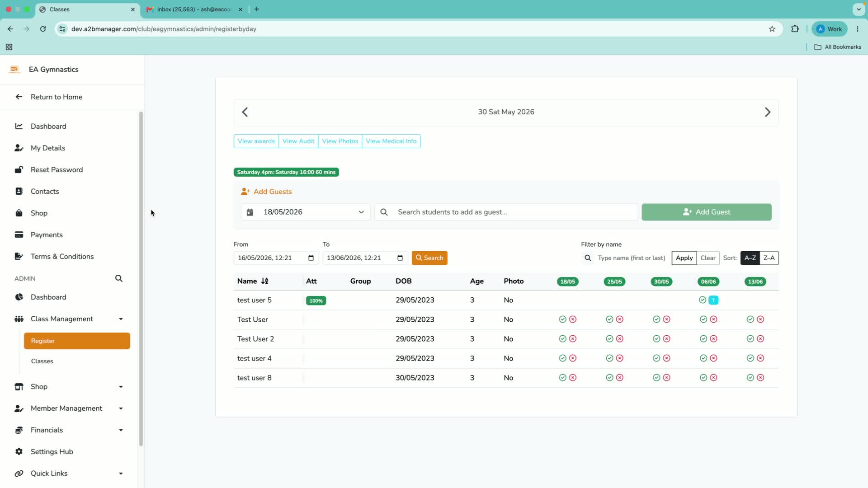This screenshot has width=868, height=488.
Task: Bookmark this page with the star icon
Action: [x=772, y=29]
